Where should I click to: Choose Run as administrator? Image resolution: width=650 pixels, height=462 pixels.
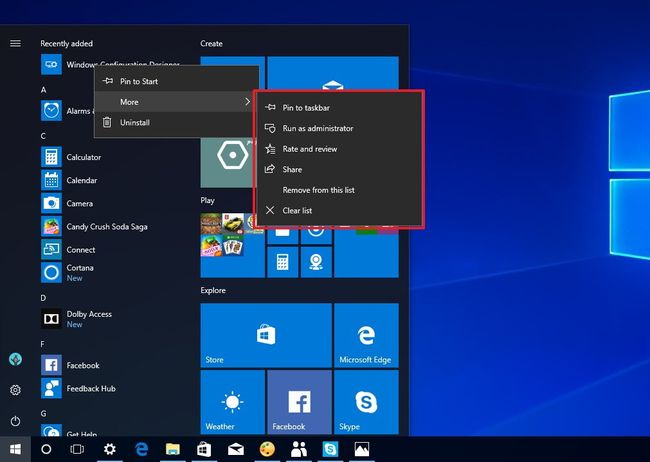coord(339,129)
